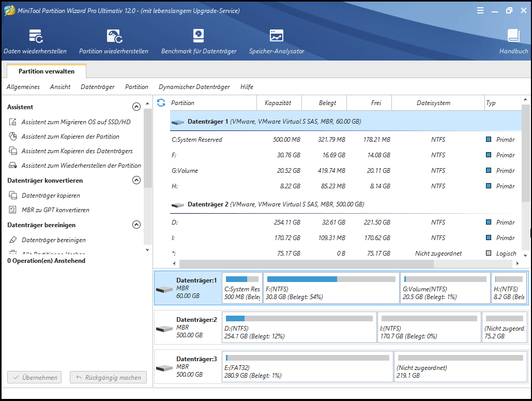This screenshot has height=401, width=532.
Task: Click Assistent zum Kopieren des Datenträgers icon
Action: coord(12,151)
